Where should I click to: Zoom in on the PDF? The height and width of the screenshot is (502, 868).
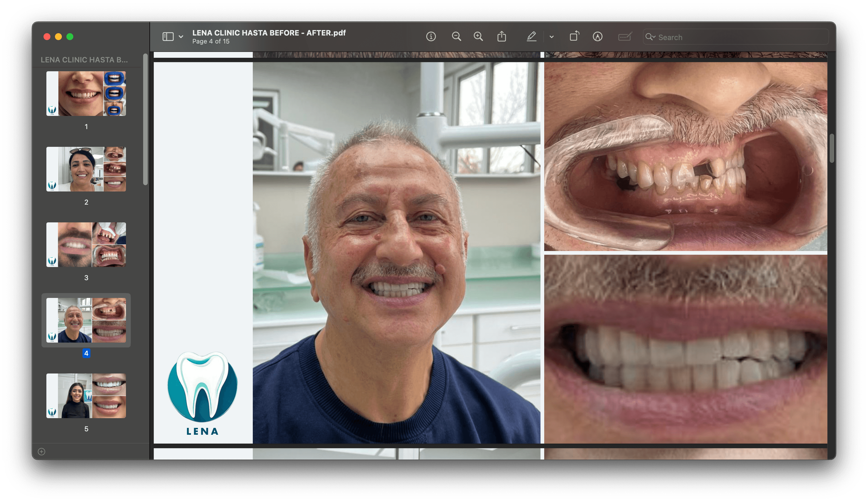478,37
